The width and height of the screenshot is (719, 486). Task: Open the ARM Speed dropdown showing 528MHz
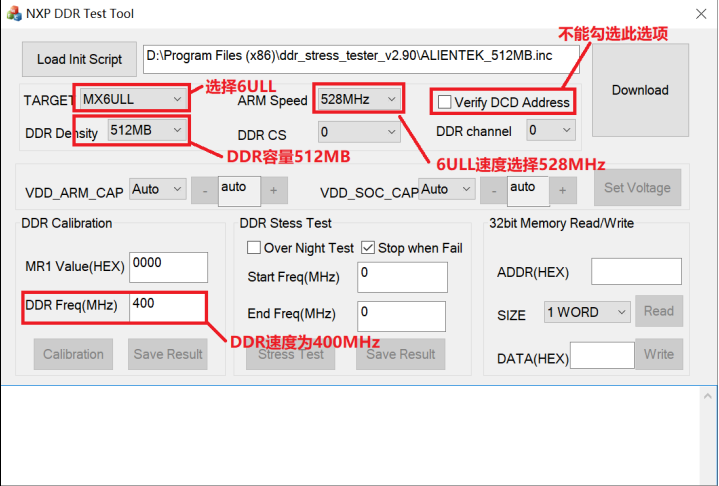[x=359, y=99]
